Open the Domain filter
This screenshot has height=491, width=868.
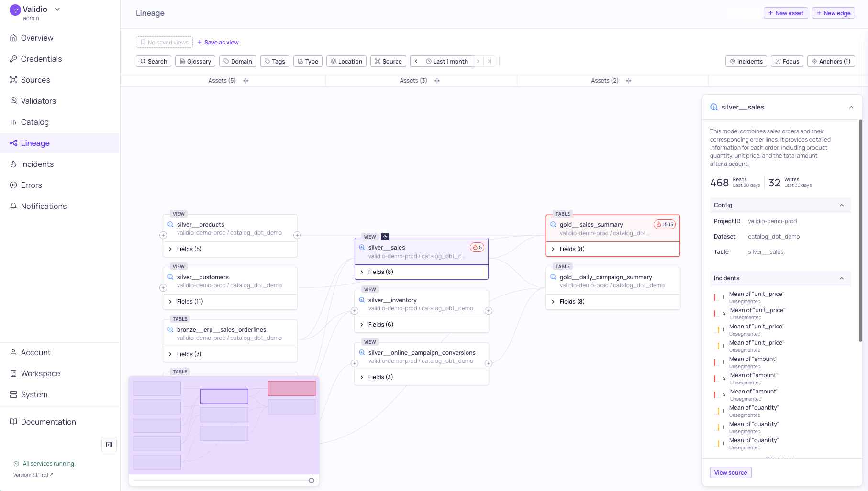tap(238, 61)
